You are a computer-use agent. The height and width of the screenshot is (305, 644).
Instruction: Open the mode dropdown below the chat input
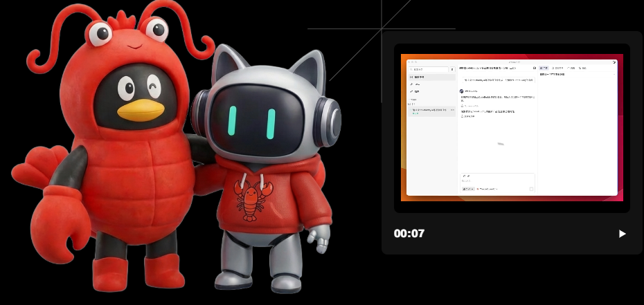pyautogui.click(x=468, y=189)
